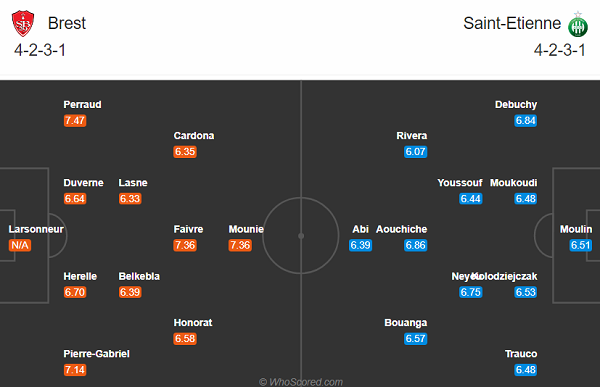Select Trauco's 6.48 rating badge
This screenshot has width=600, height=387.
pyautogui.click(x=525, y=370)
